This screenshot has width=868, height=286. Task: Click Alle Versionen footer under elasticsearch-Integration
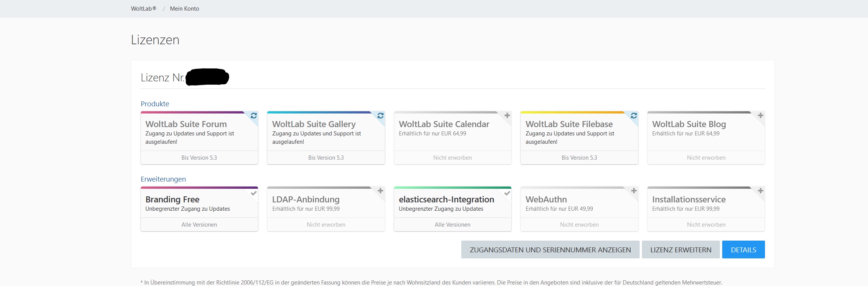tap(452, 225)
